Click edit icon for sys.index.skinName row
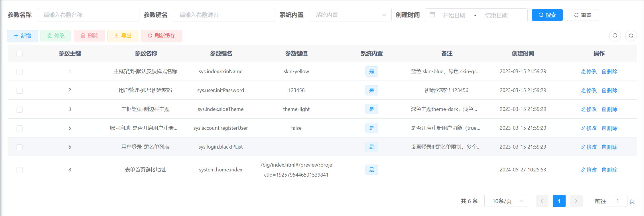The image size is (644, 216). (x=583, y=71)
